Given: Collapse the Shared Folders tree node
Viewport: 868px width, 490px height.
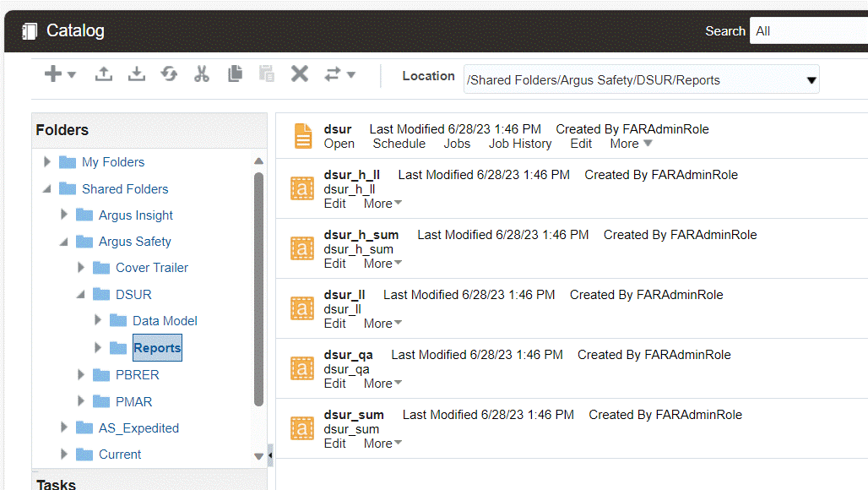Looking at the screenshot, I should point(47,188).
